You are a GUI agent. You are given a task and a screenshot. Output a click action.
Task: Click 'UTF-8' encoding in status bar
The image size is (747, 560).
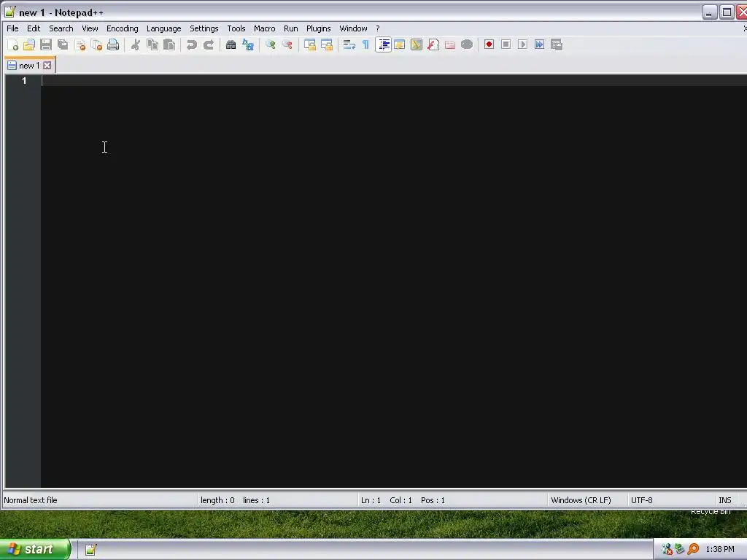click(642, 500)
